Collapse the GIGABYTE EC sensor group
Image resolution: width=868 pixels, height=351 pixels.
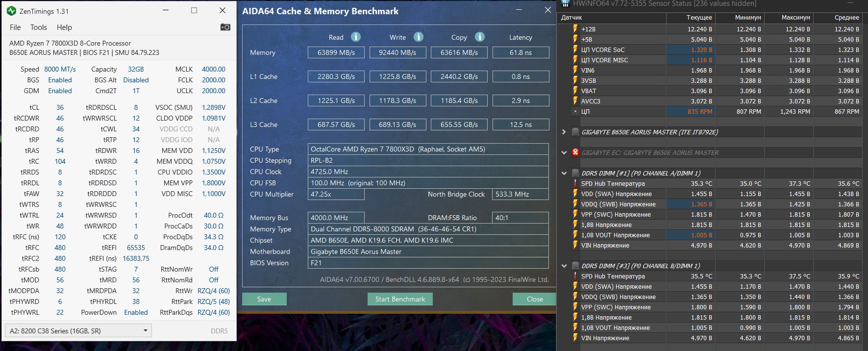(x=564, y=152)
